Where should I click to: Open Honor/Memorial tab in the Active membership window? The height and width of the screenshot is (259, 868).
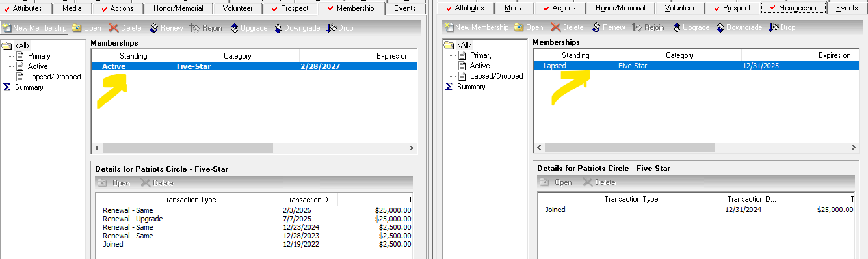click(178, 8)
